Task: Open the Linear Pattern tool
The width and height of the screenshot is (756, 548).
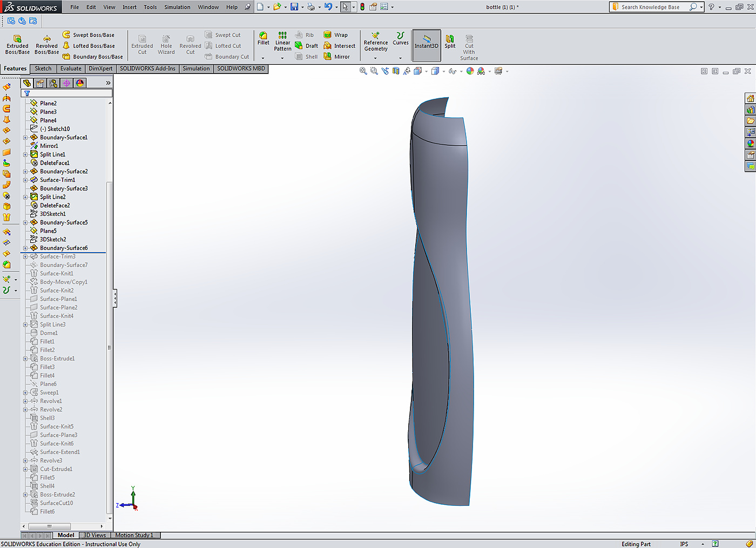Action: (282, 41)
